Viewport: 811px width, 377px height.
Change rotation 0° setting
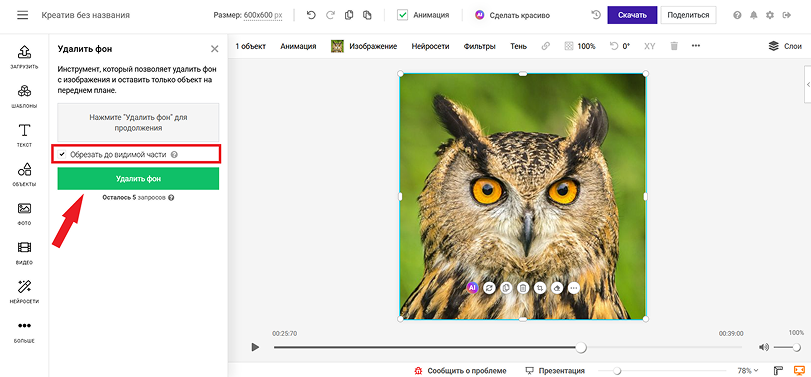coord(620,46)
